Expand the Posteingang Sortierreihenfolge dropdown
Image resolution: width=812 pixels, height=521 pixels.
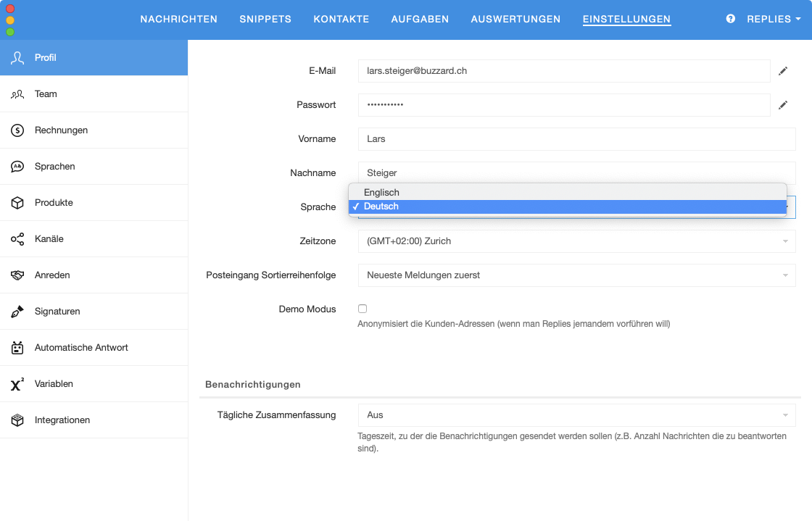pyautogui.click(x=576, y=275)
